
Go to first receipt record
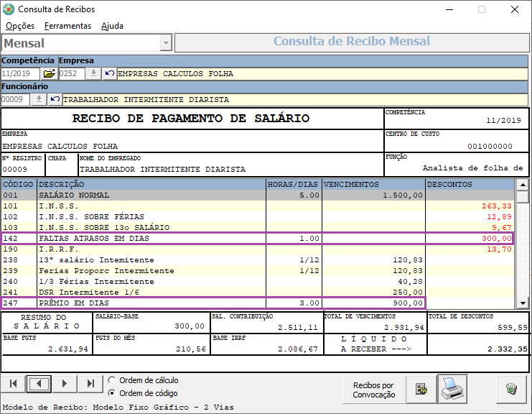pyautogui.click(x=14, y=384)
